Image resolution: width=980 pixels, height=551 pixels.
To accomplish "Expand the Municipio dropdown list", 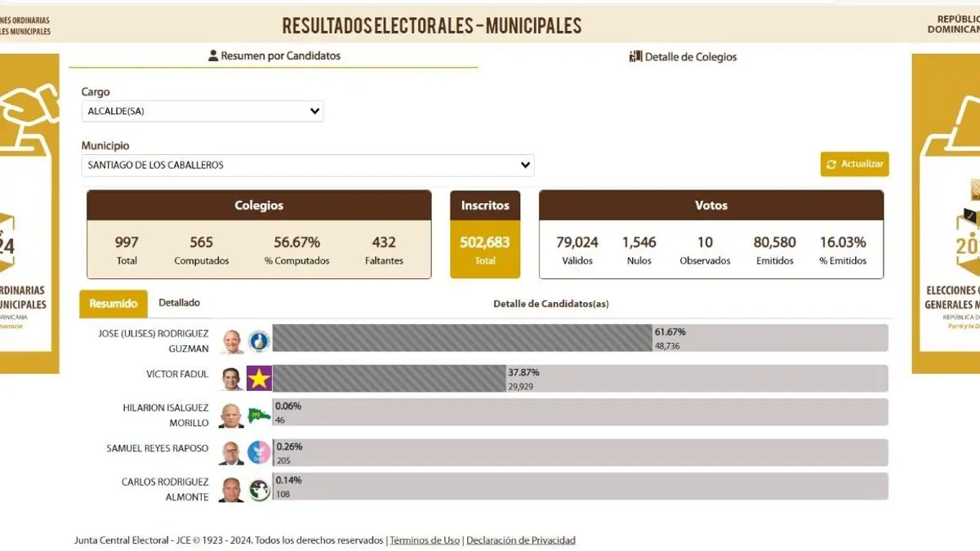I will click(307, 165).
